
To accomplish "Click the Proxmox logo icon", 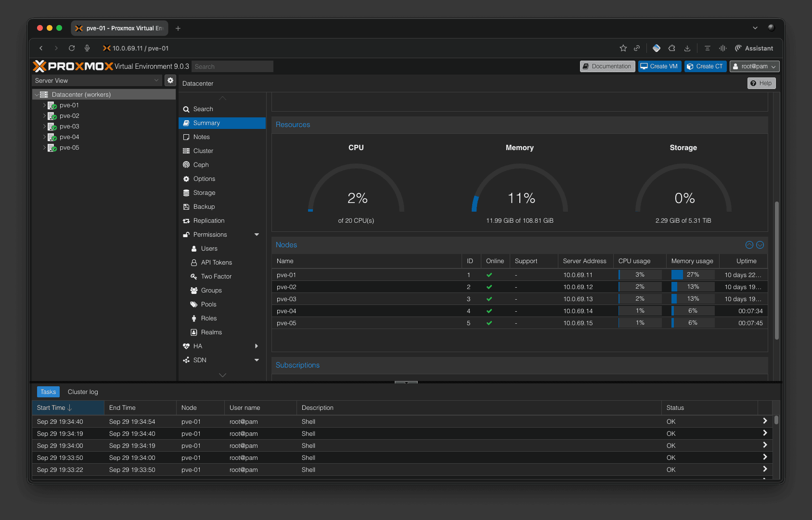I will (39, 66).
